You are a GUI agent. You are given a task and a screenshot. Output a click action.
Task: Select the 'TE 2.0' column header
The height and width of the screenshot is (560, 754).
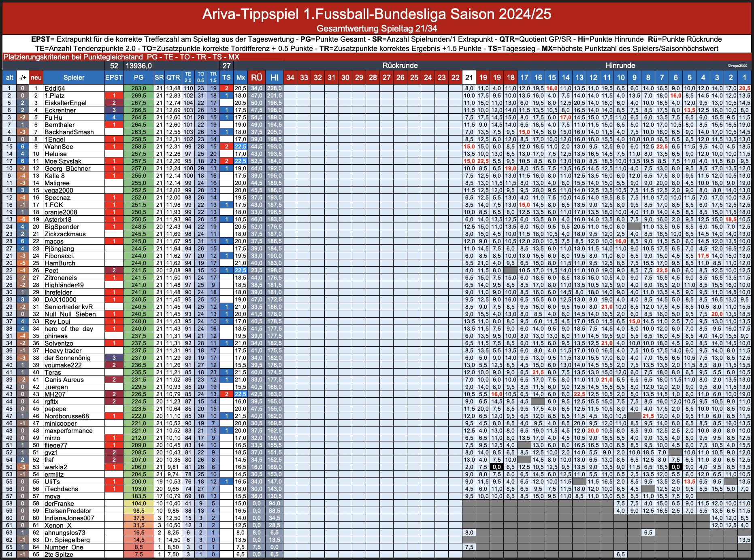point(188,77)
